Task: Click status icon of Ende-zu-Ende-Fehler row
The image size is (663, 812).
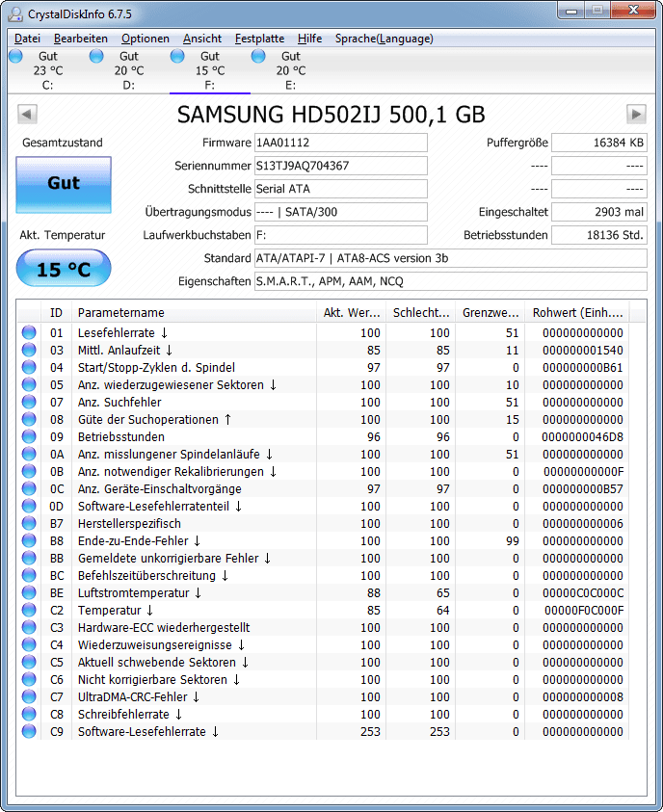Action: click(x=29, y=540)
